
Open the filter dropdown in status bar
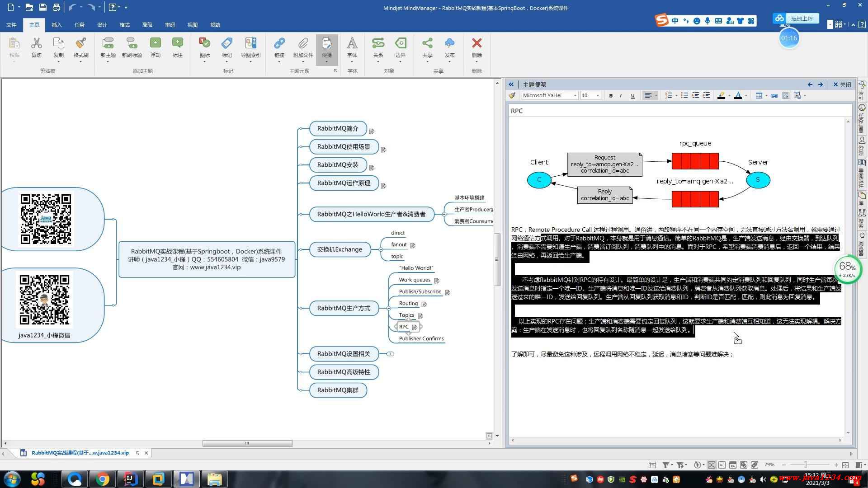coord(673,465)
